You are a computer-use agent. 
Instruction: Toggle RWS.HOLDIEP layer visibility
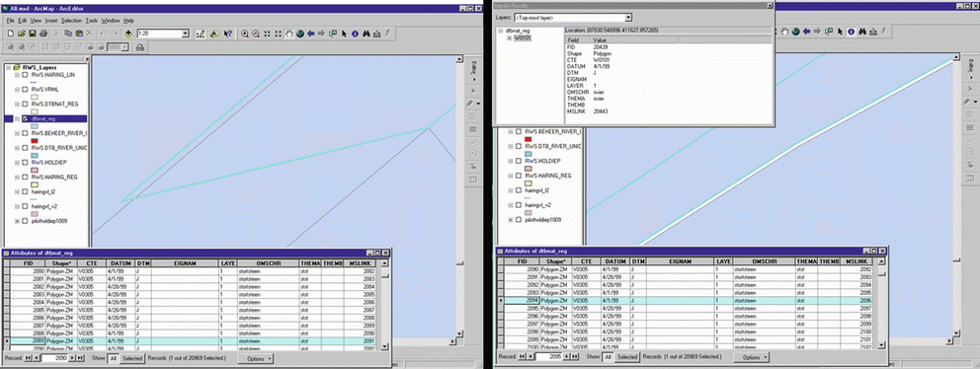click(x=25, y=162)
